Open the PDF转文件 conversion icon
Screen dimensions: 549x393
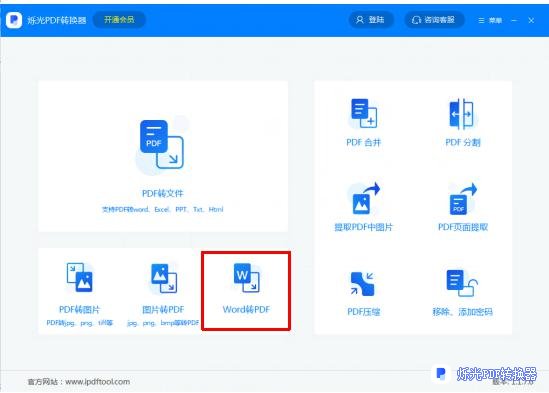[x=162, y=144]
